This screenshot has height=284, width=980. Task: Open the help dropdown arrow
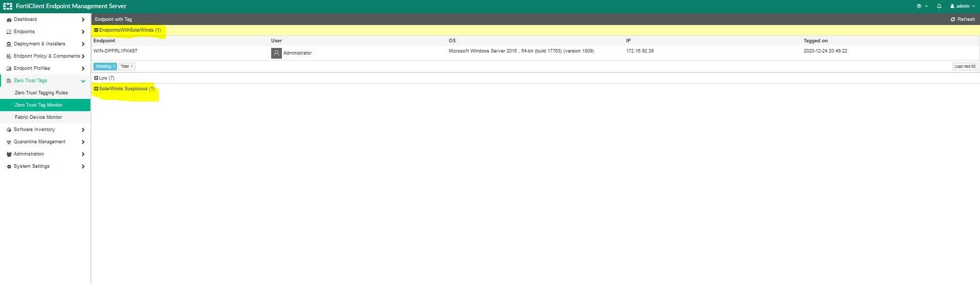click(926, 6)
